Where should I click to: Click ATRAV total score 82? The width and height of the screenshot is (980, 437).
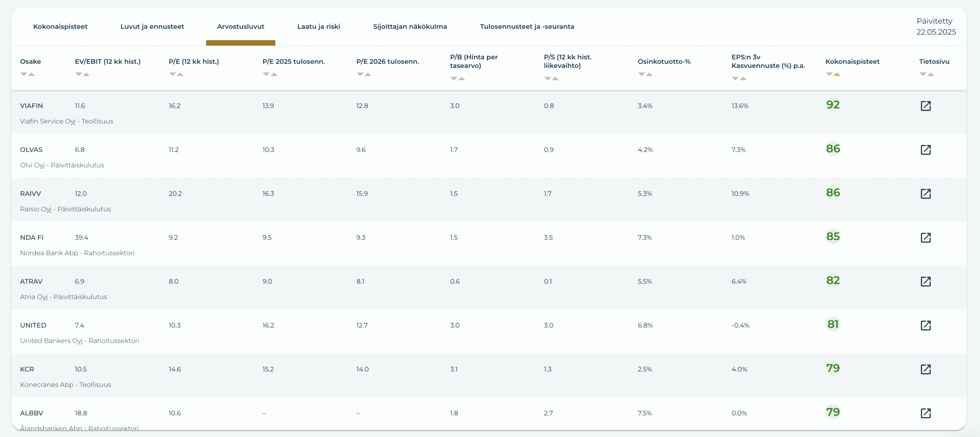[833, 280]
